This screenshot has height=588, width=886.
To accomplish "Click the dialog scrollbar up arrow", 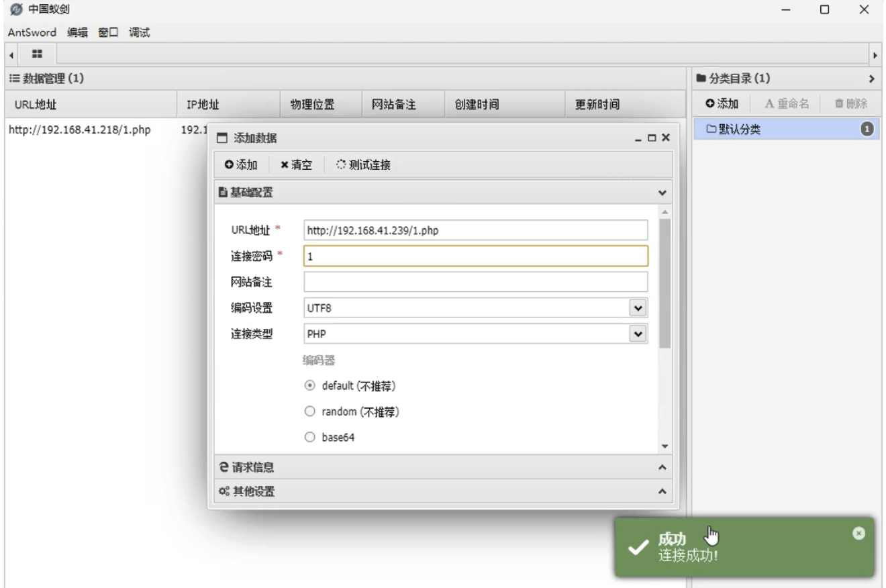I will (665, 211).
